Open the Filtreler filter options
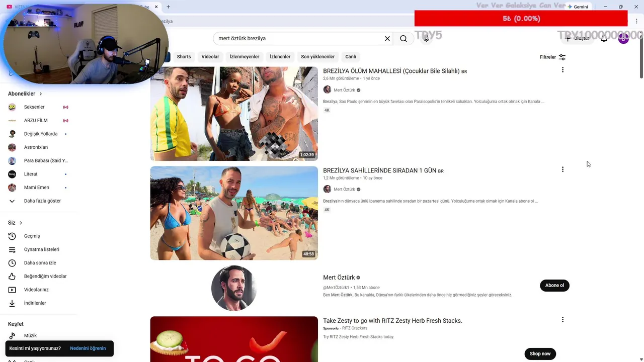644x362 pixels. (553, 57)
